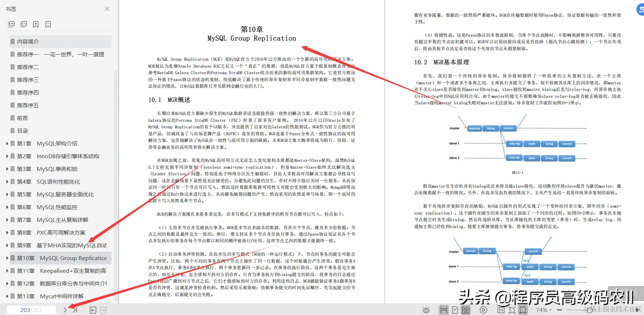
Task: Expand 第4章 SQL语句性能优化 arrow
Action: (x=7, y=182)
